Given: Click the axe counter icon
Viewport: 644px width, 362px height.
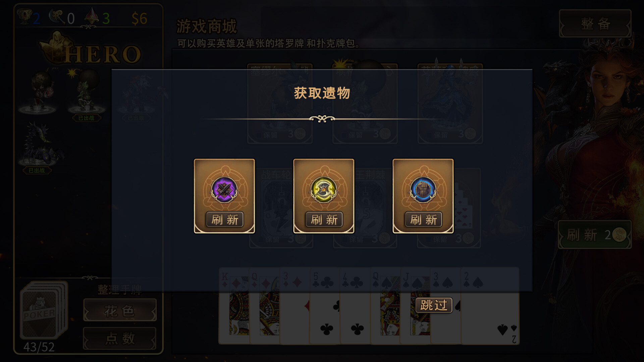Looking at the screenshot, I should 57,17.
